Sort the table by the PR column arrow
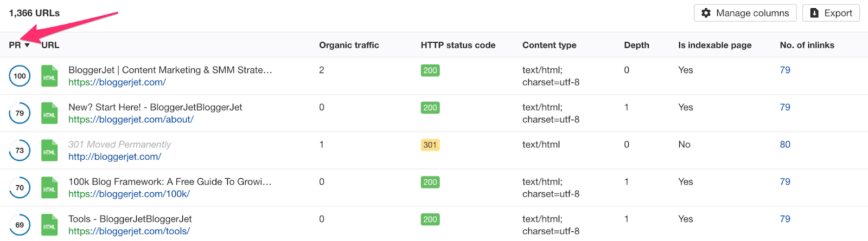The height and width of the screenshot is (241, 868). click(27, 45)
